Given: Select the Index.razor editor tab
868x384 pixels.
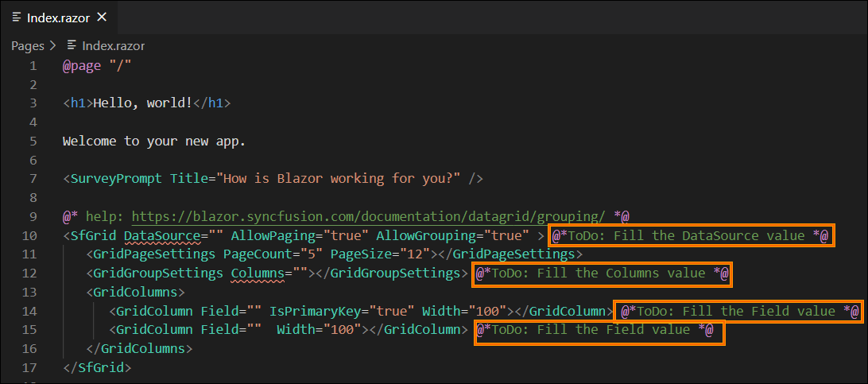Looking at the screenshot, I should click(x=59, y=17).
